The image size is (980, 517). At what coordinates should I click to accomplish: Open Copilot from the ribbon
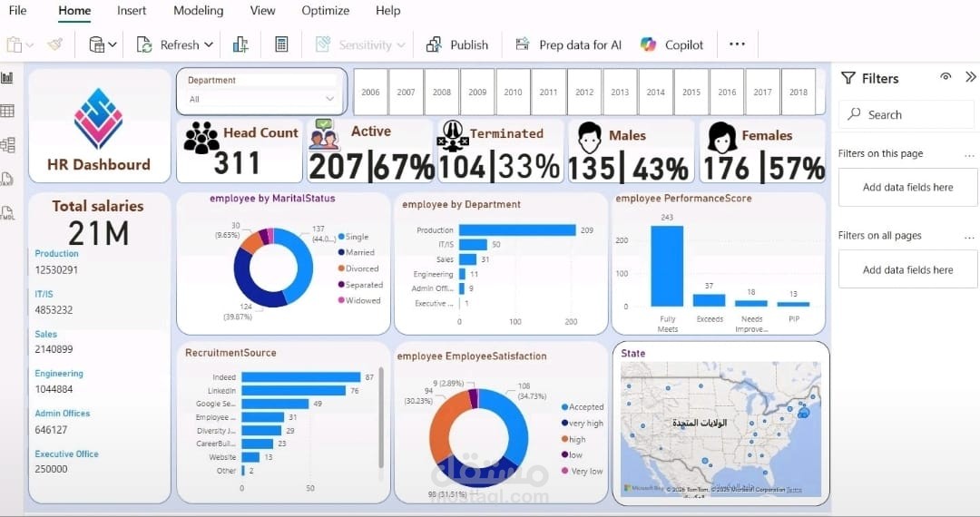671,45
